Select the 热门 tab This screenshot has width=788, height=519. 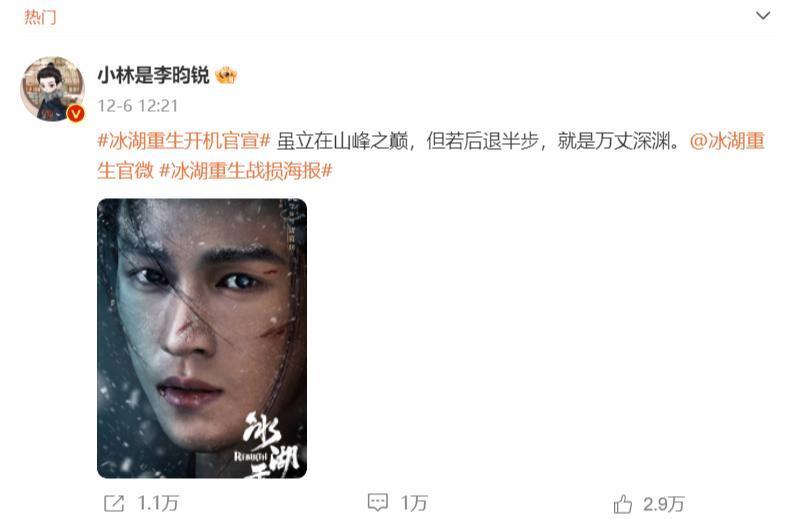[40, 17]
